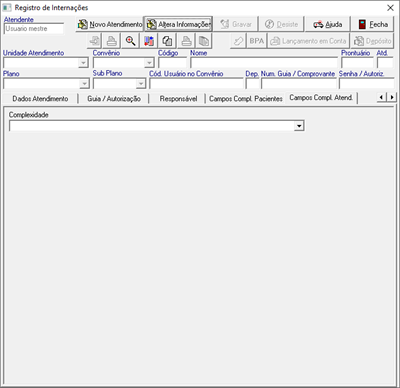The width and height of the screenshot is (400, 388).
Task: Click the Depósito button
Action: [372, 41]
